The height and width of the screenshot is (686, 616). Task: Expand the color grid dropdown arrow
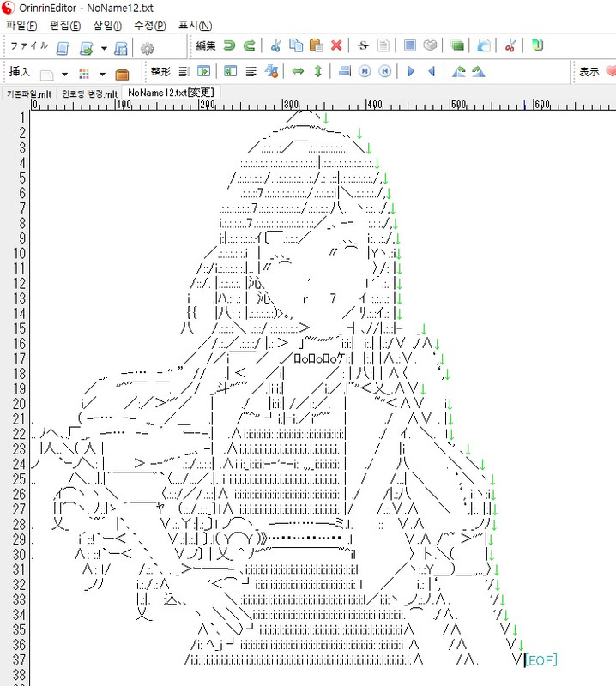click(102, 75)
